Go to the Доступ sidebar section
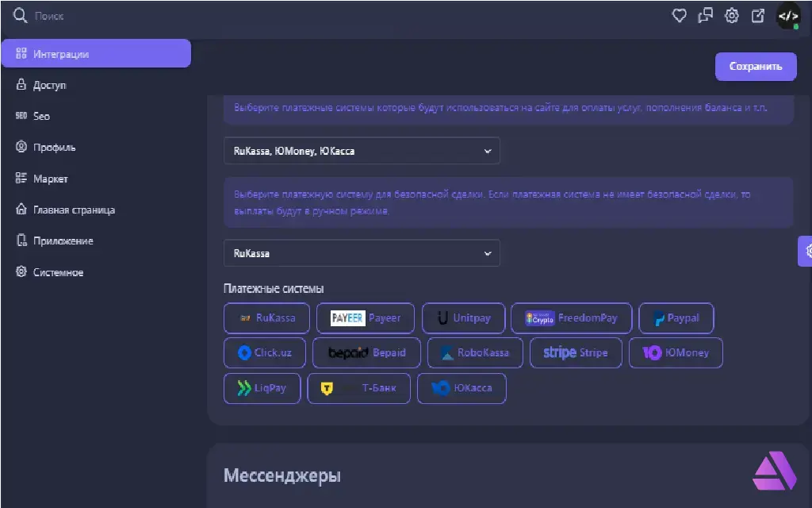 pyautogui.click(x=49, y=85)
